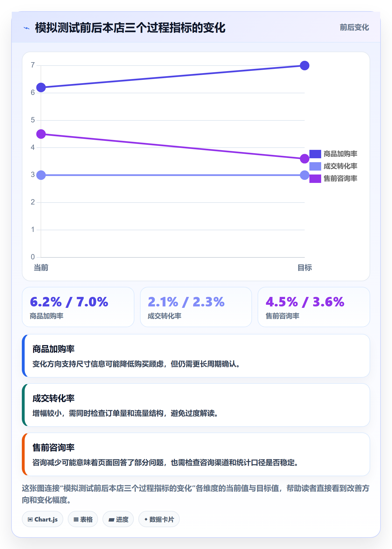Click the bar icon in 进度 chip
The height and width of the screenshot is (549, 392).
[111, 520]
